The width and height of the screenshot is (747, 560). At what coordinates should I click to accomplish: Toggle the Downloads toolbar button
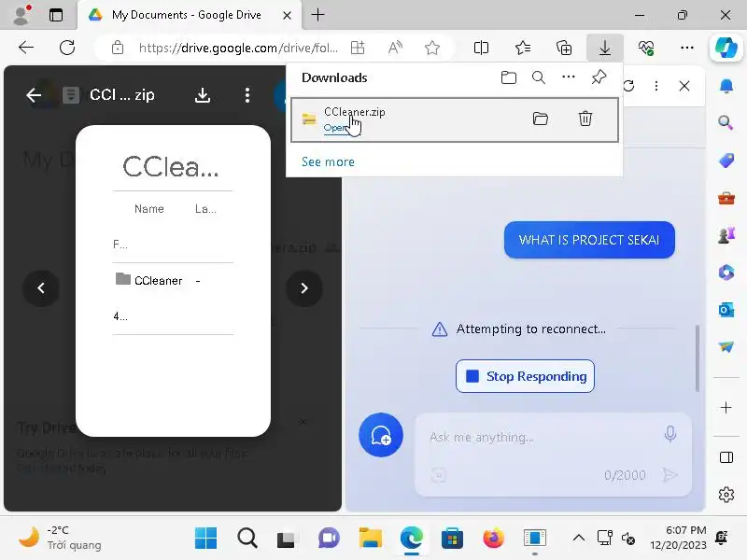pos(605,48)
